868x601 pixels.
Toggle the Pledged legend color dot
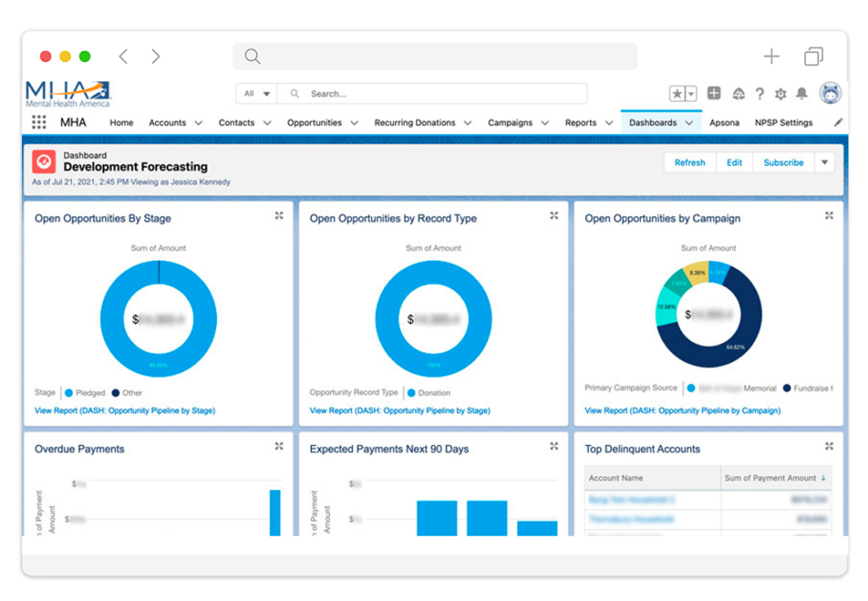click(69, 393)
